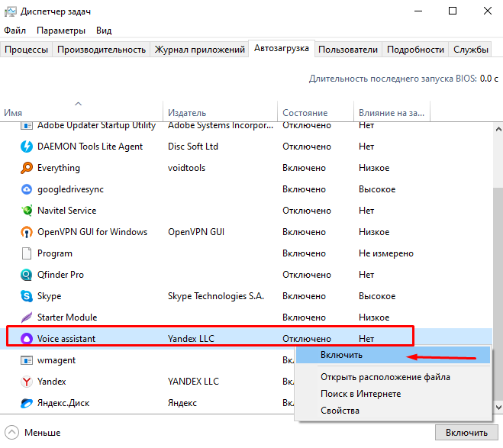
Task: Click the scrollbar down arrow
Action: pyautogui.click(x=498, y=408)
